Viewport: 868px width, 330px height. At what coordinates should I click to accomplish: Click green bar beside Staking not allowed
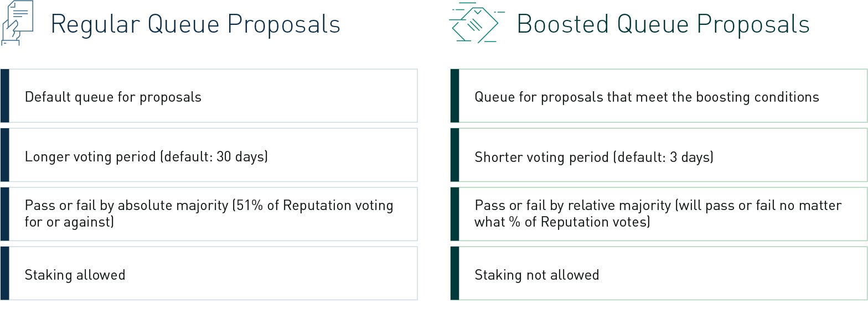pos(454,274)
